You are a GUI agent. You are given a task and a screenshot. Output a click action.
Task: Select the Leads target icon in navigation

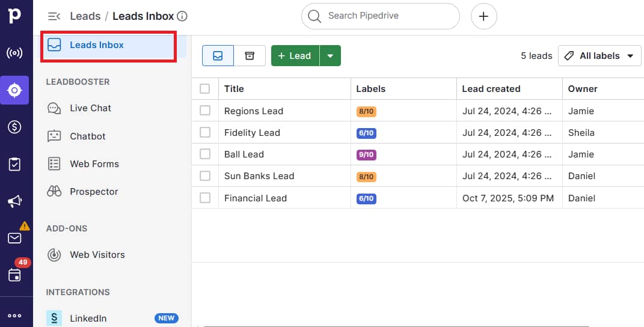click(14, 90)
